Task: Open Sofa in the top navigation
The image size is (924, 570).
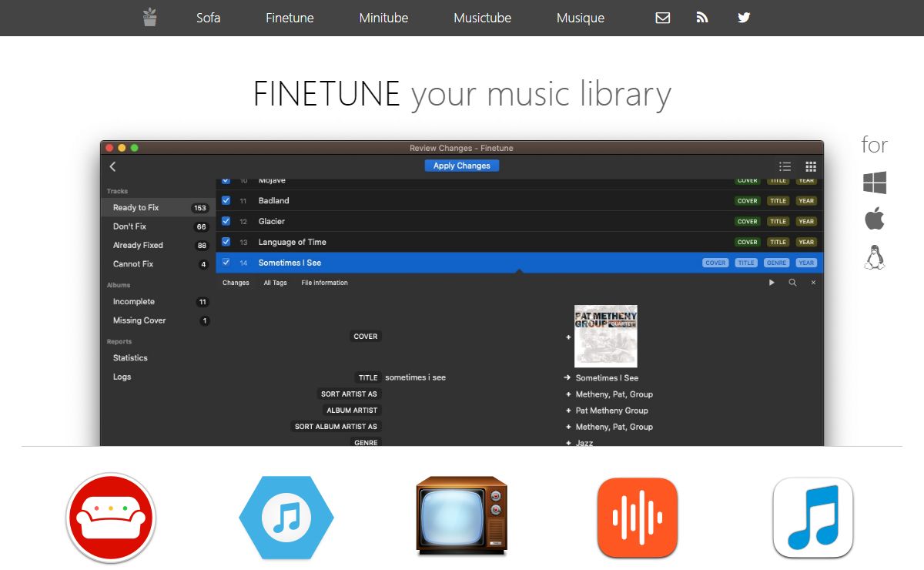Action: pyautogui.click(x=208, y=18)
